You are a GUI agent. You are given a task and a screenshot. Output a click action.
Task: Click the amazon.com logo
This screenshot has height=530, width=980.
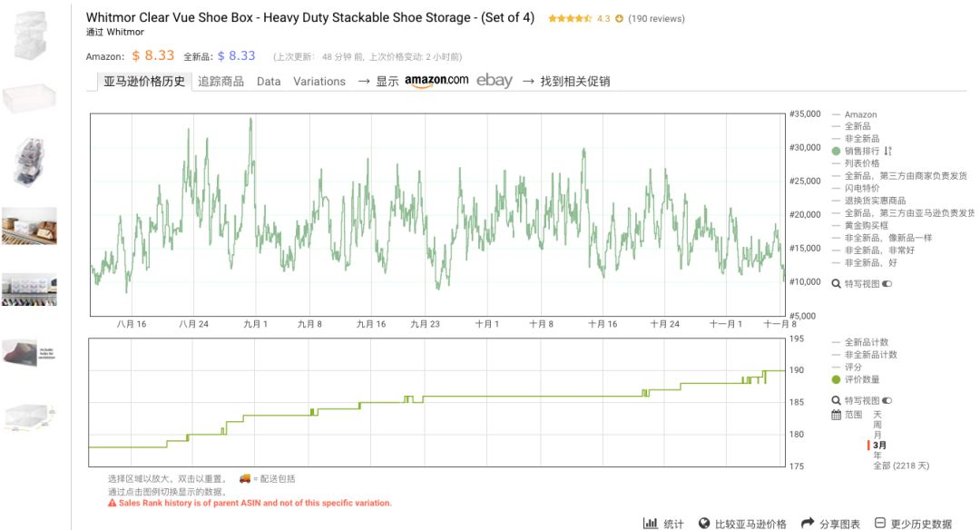coord(436,81)
